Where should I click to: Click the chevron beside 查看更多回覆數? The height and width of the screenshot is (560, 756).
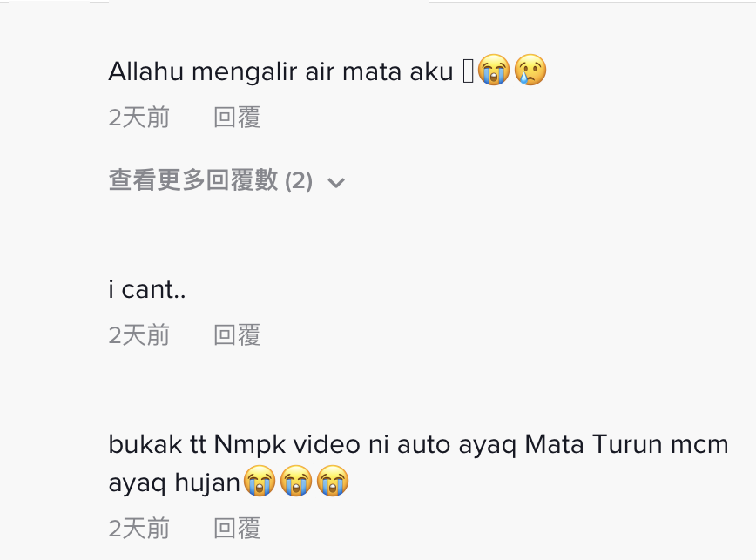click(x=336, y=183)
